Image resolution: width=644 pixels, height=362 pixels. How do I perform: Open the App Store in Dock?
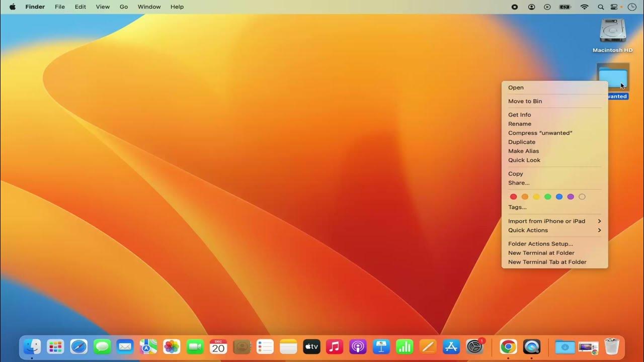[x=451, y=346]
